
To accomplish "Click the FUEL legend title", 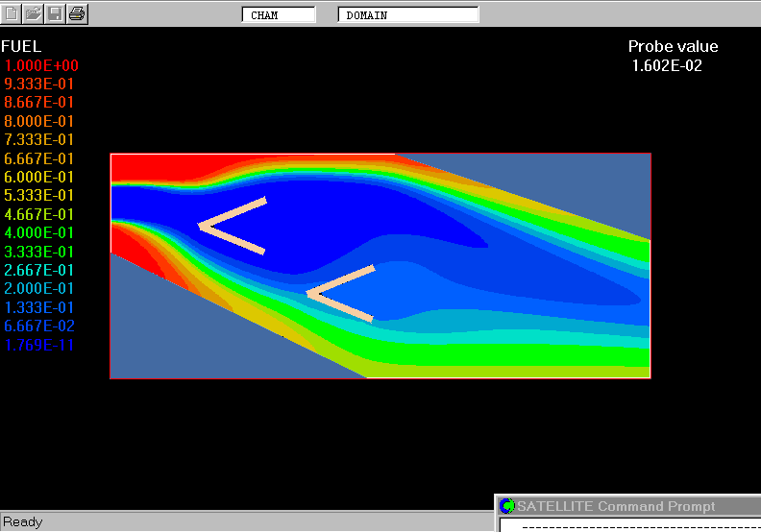I will [21, 46].
